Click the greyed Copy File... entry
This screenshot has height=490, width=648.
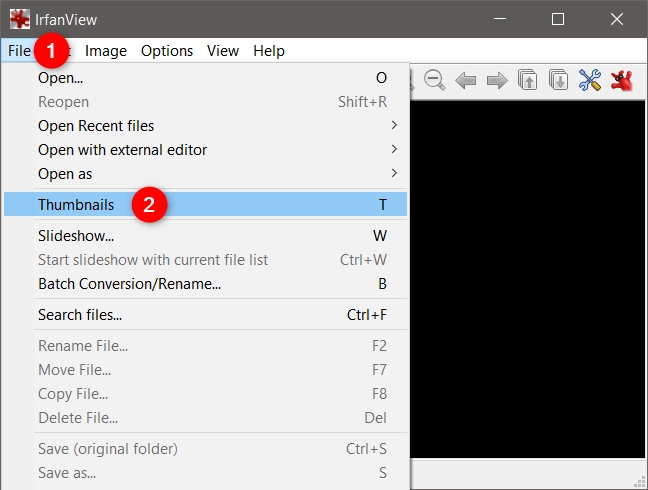point(205,394)
